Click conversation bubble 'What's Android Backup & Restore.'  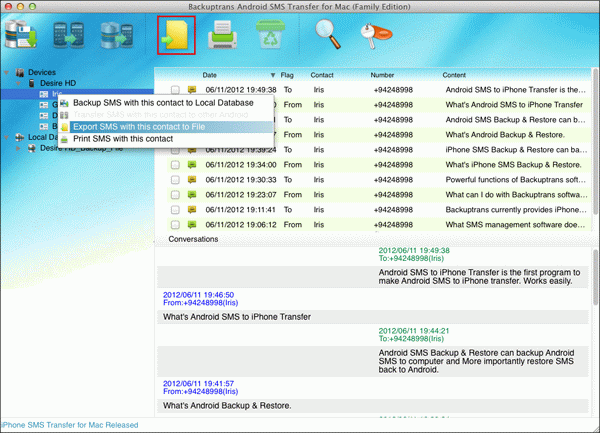pyautogui.click(x=373, y=405)
